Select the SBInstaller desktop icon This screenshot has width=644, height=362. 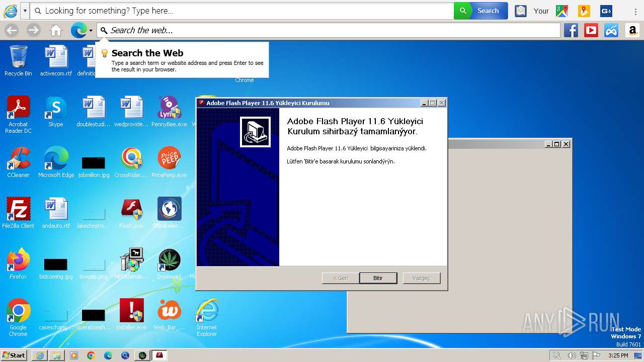click(x=169, y=213)
